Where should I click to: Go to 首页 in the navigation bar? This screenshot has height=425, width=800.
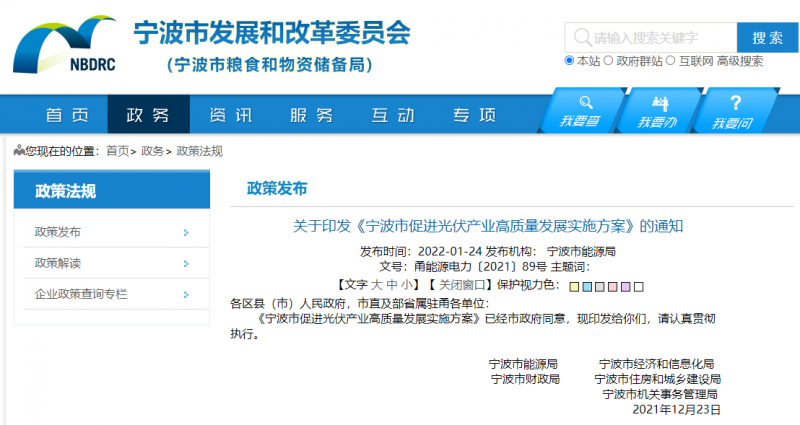coord(66,114)
